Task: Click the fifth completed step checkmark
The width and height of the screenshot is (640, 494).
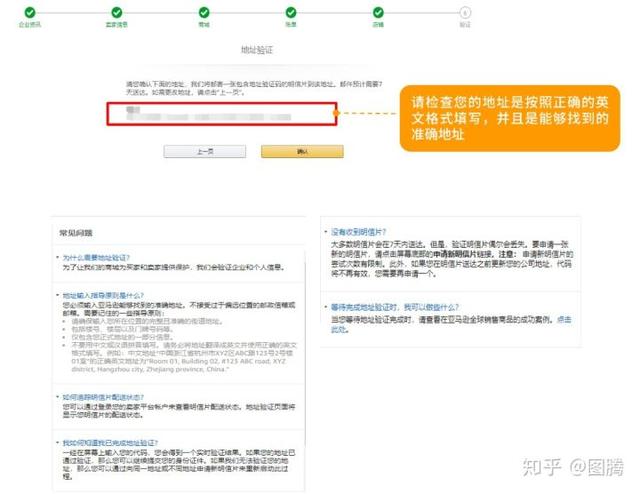Action: (x=378, y=13)
